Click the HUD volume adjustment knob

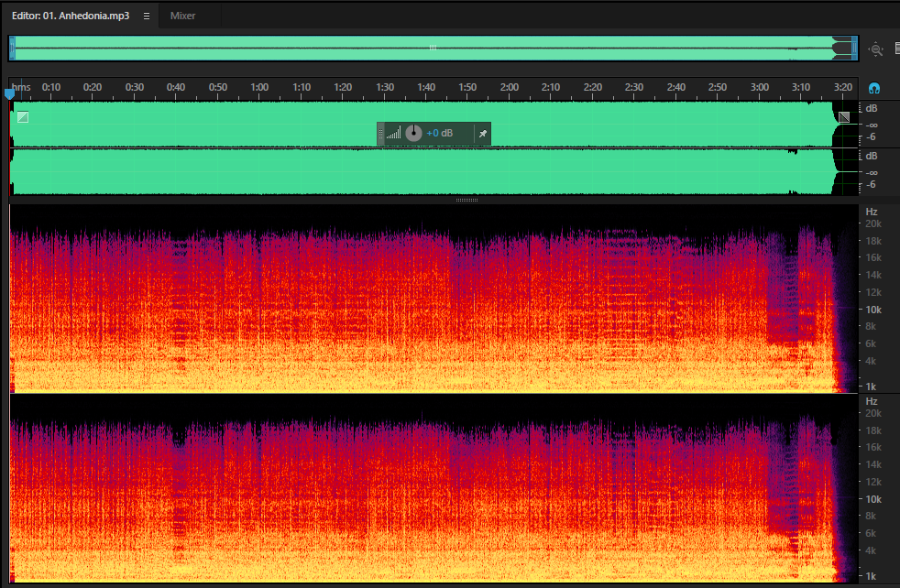(x=413, y=133)
